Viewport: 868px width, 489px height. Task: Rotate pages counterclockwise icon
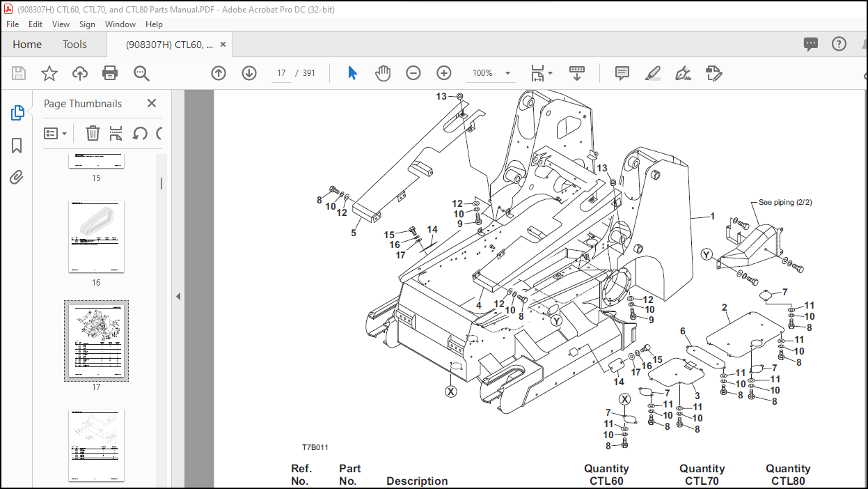point(140,133)
